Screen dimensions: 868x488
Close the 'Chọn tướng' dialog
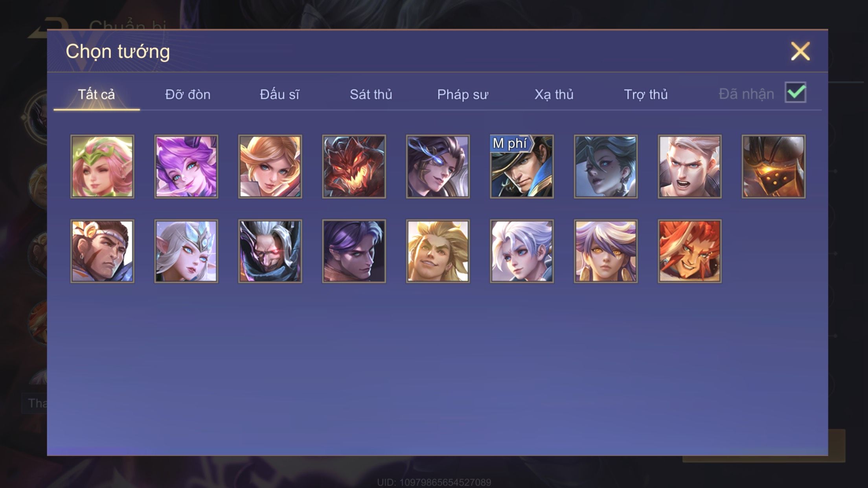[800, 51]
